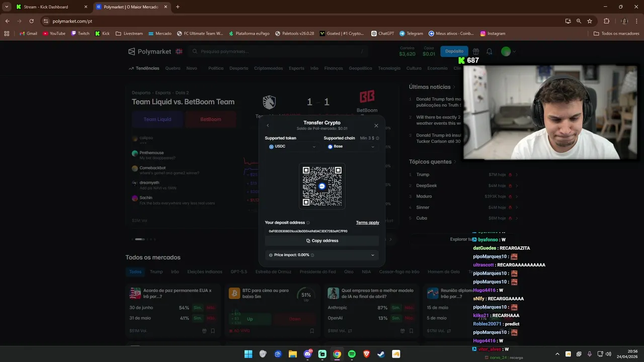
Task: Open the Geopolítica category
Action: coord(360,68)
